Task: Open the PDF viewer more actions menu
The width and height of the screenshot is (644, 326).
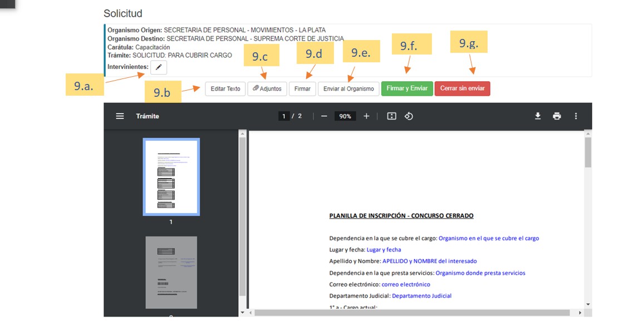Action: point(576,116)
